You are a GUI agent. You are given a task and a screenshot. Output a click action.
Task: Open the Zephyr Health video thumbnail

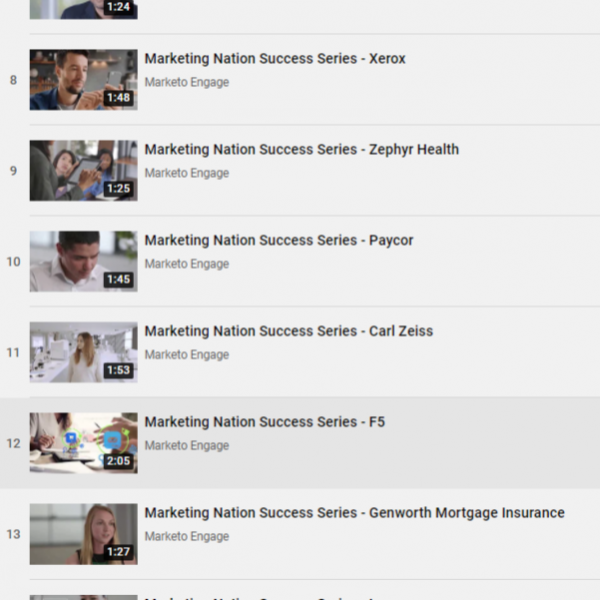click(83, 171)
